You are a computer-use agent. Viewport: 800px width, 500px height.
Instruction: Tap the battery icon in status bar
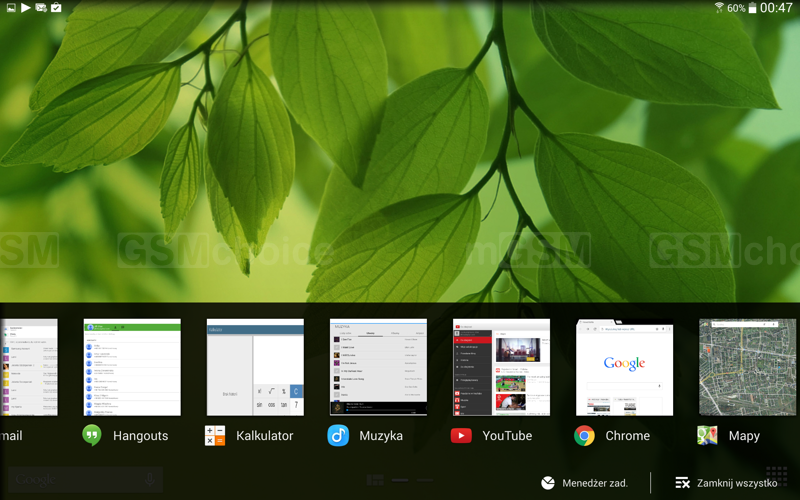[x=752, y=8]
